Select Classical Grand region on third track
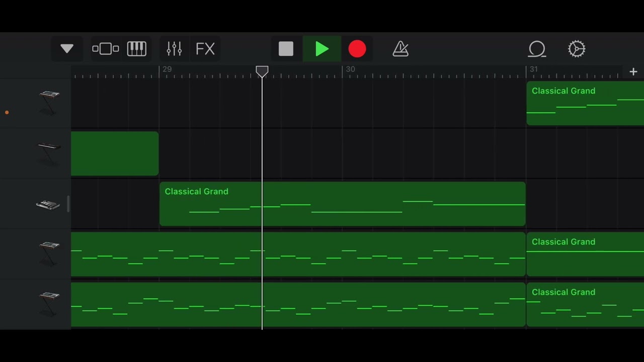The image size is (644, 362). pos(343,204)
